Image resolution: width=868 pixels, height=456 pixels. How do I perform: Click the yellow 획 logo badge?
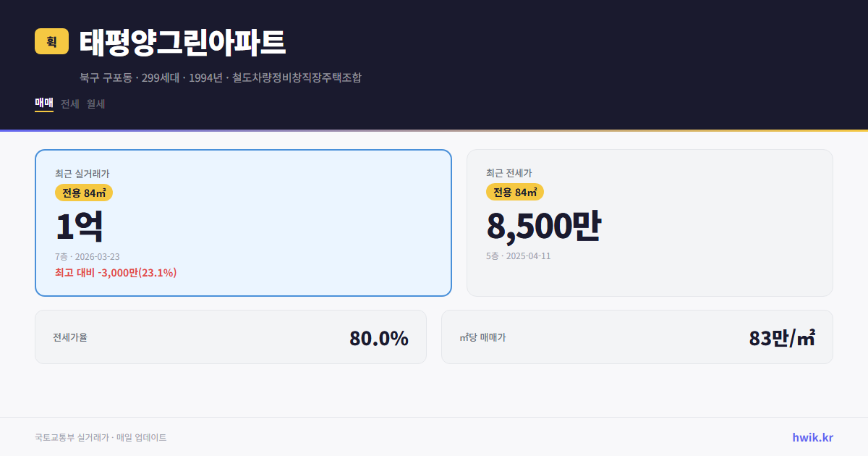[x=49, y=41]
